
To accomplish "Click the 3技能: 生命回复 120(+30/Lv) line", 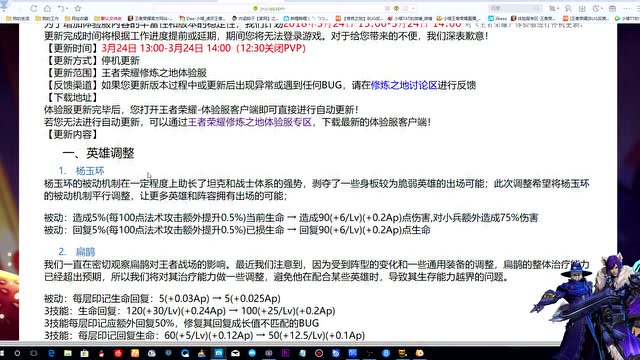I will (x=190, y=311).
